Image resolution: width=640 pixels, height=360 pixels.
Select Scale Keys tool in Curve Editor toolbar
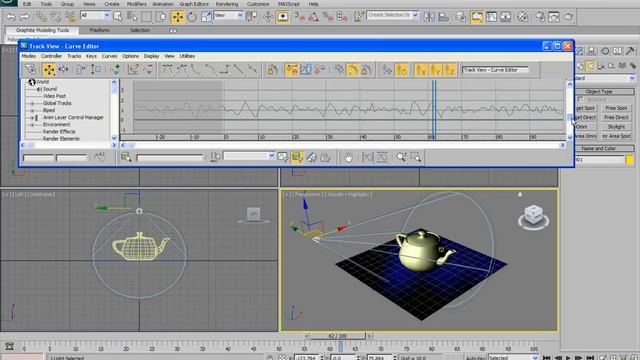80,70
